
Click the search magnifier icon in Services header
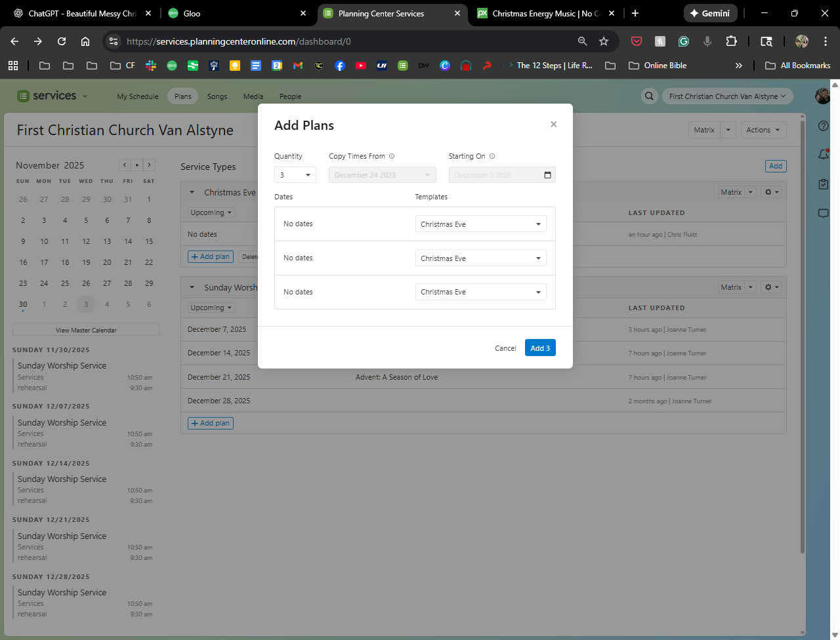(649, 96)
